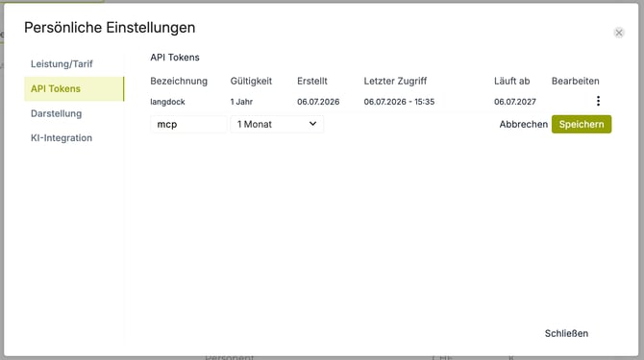Click the Erstellt column header

point(312,82)
